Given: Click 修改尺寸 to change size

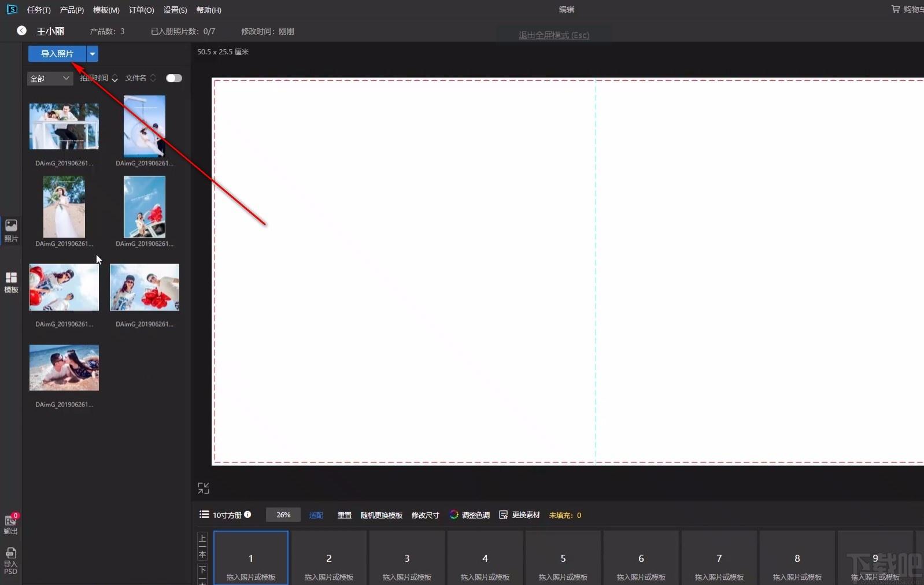Looking at the screenshot, I should tap(426, 515).
